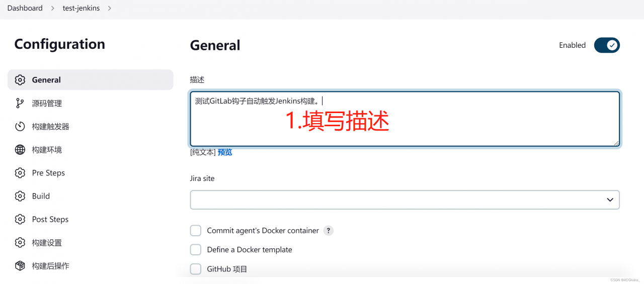Enable Define a Docker template checkbox

[x=196, y=250]
